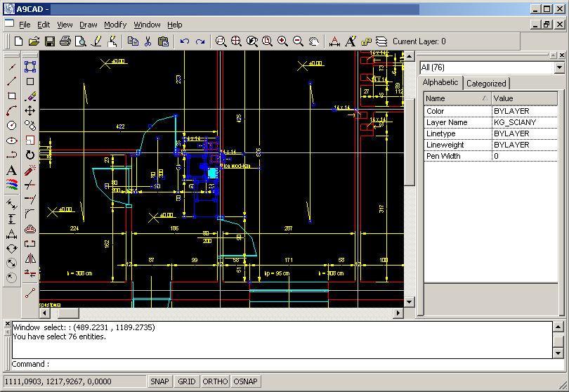Image resolution: width=569 pixels, height=392 pixels.
Task: Select the Erase tool with eraser icon
Action: pos(30,96)
